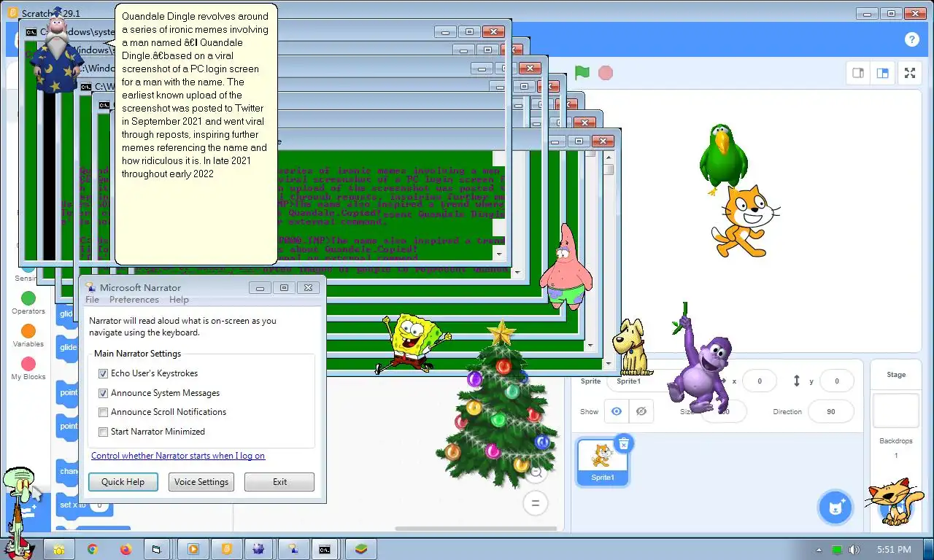
Task: Open Scratch help question mark icon
Action: (911, 39)
